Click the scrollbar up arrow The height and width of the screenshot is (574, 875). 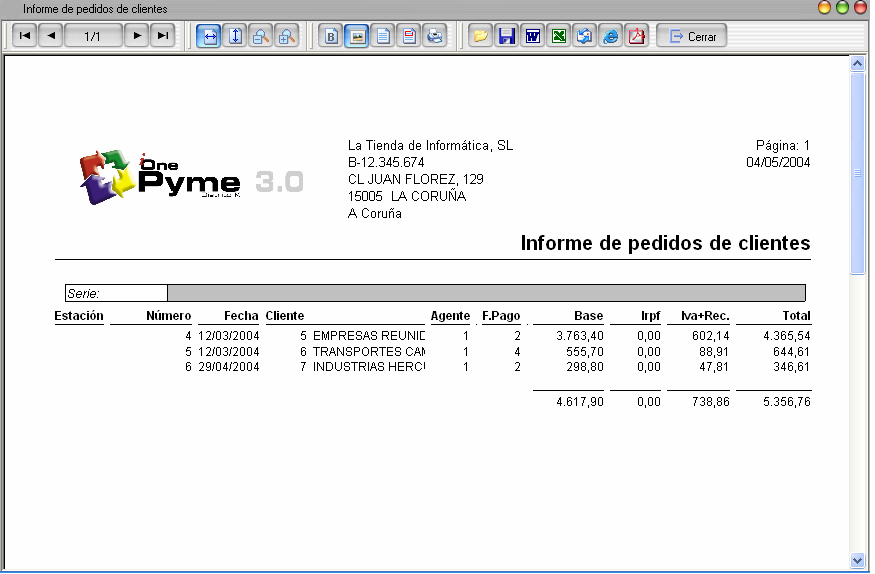857,63
